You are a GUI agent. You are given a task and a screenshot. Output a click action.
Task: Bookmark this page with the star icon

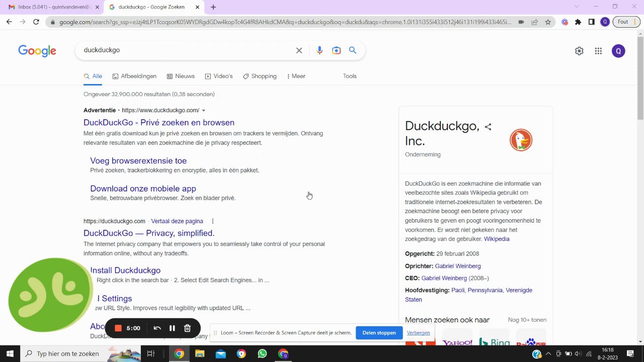pos(548,22)
